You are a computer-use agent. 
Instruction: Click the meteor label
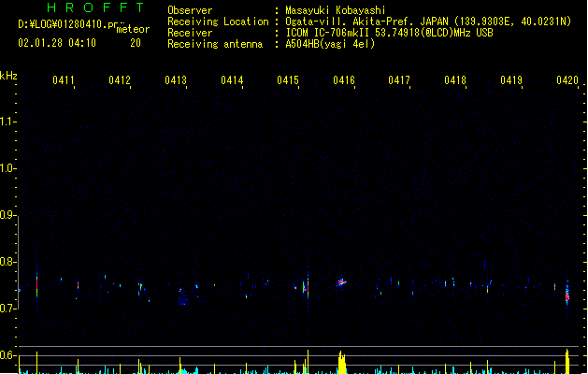point(133,29)
